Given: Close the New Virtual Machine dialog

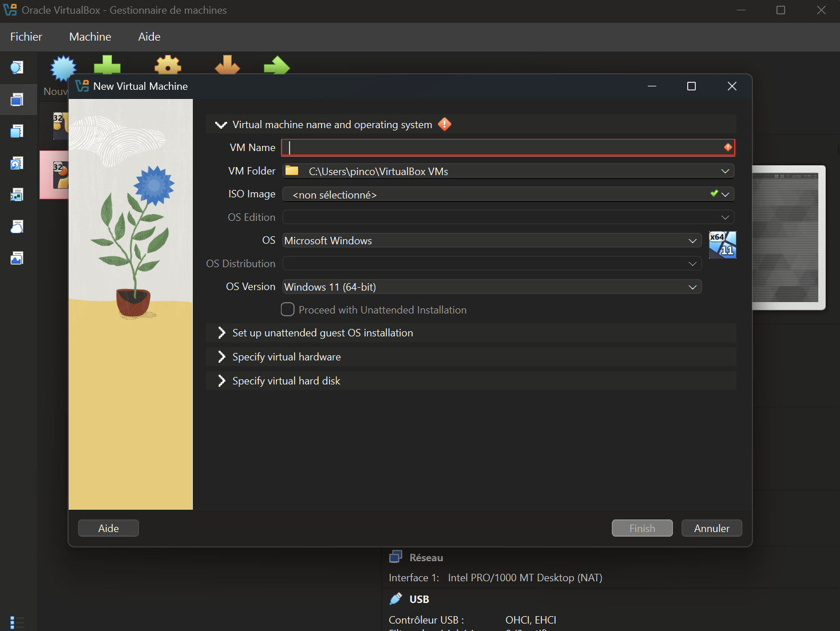Looking at the screenshot, I should [732, 86].
